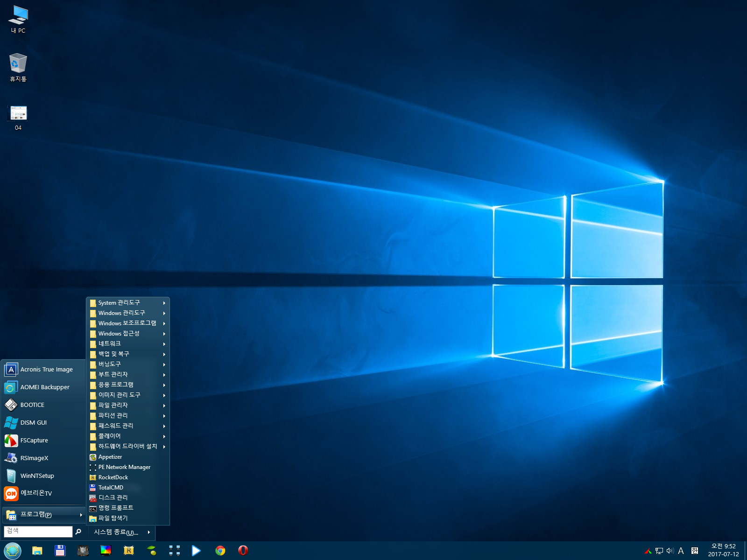The width and height of the screenshot is (747, 560).
Task: Open the 파일 관리자 folder submenu
Action: pyautogui.click(x=128, y=406)
